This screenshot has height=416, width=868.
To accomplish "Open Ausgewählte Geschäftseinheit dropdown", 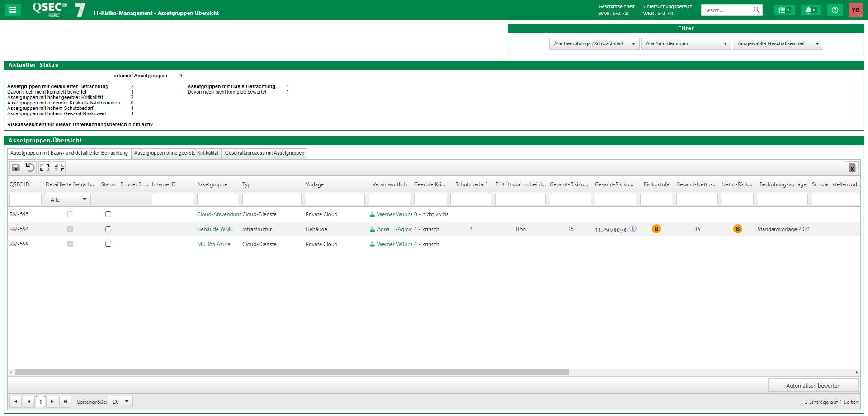I will (778, 44).
